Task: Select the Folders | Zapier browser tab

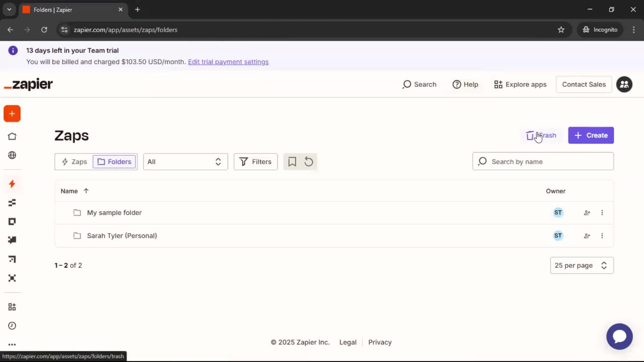Action: tap(73, 9)
